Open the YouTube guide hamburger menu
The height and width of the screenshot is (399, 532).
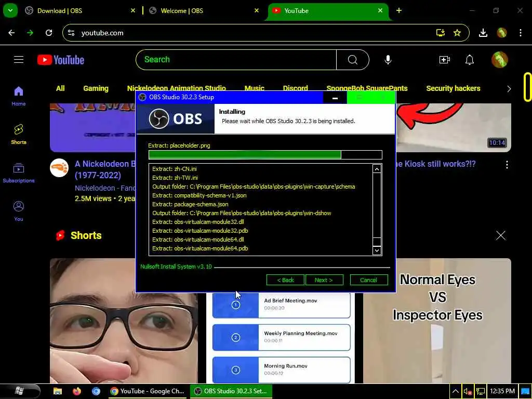pyautogui.click(x=19, y=60)
